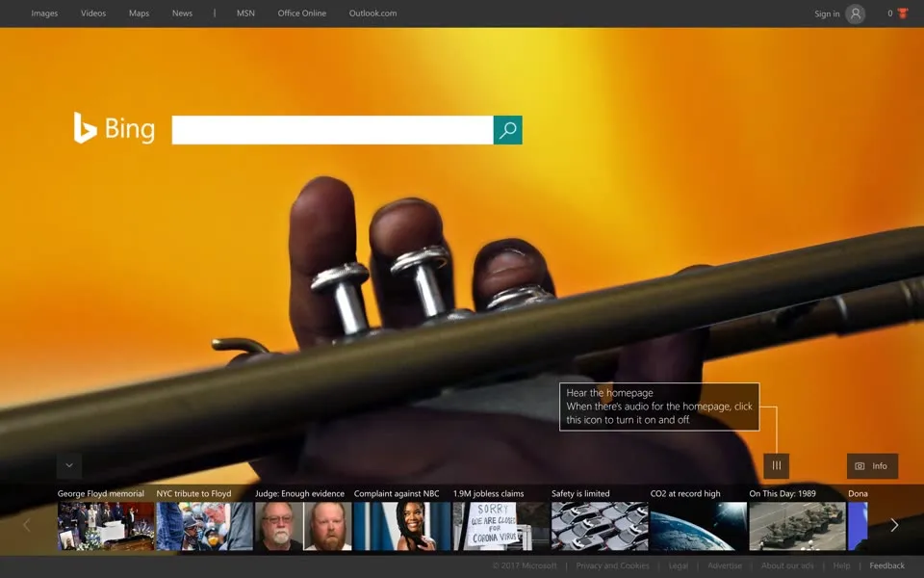The image size is (924, 578).
Task: Open image Info with the camera icon
Action: coord(872,466)
